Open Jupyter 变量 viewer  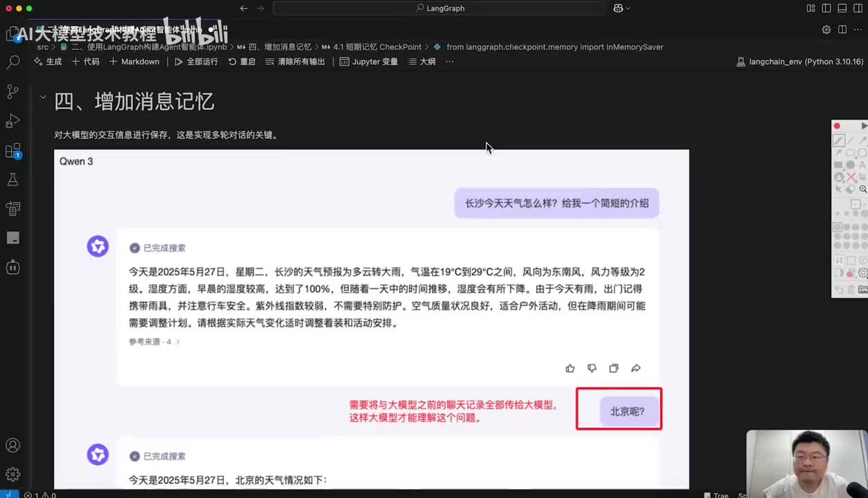(x=369, y=62)
